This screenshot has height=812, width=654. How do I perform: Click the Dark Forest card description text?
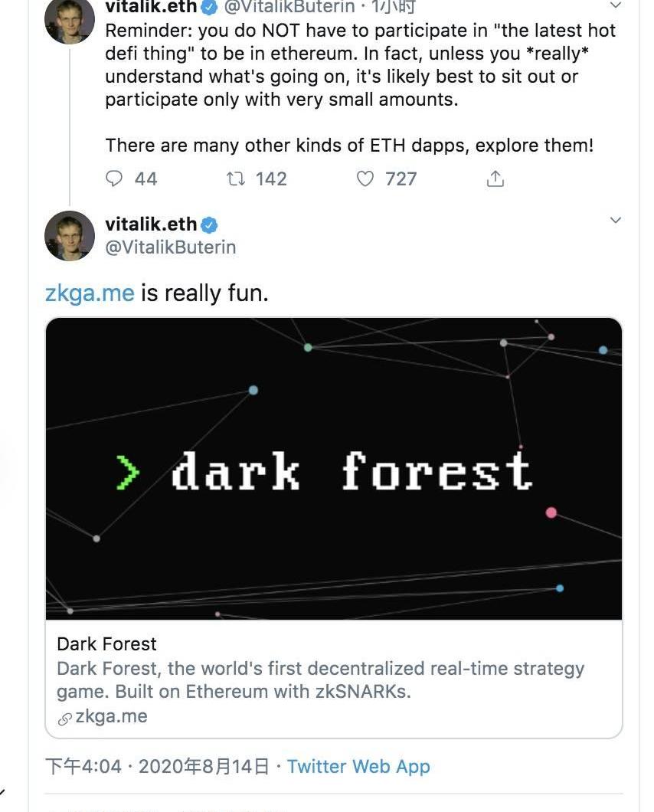[x=320, y=679]
